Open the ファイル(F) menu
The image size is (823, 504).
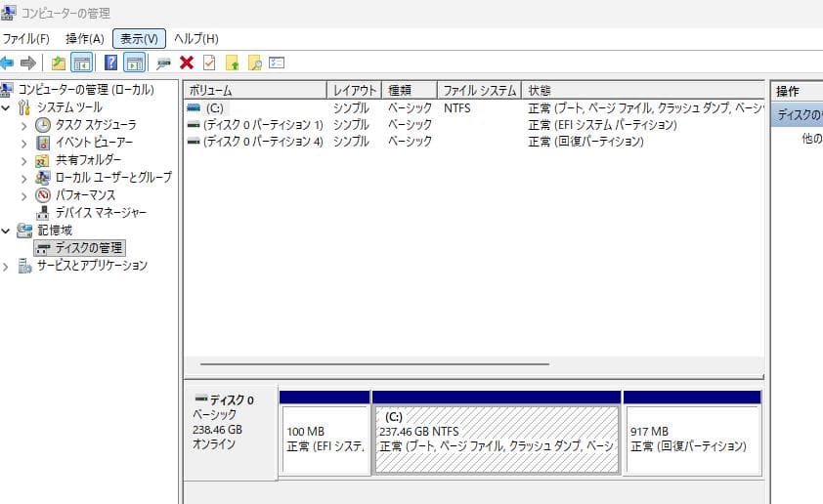[25, 39]
